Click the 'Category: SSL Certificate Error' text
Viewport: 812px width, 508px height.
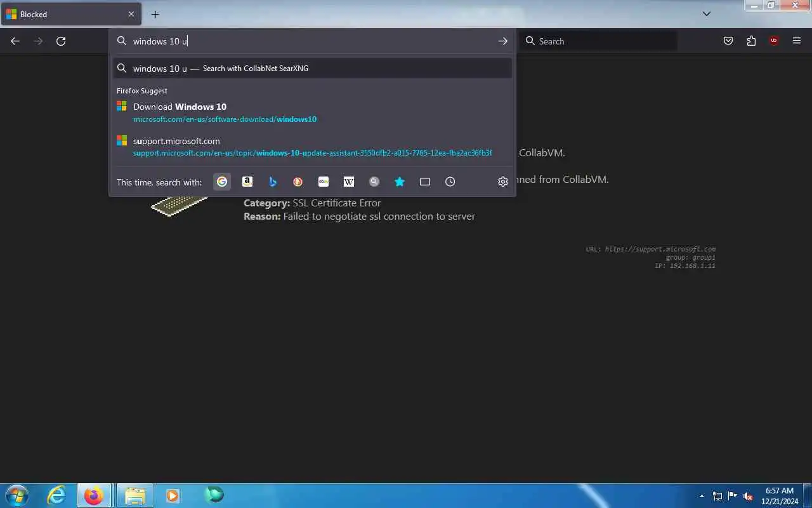(x=312, y=203)
